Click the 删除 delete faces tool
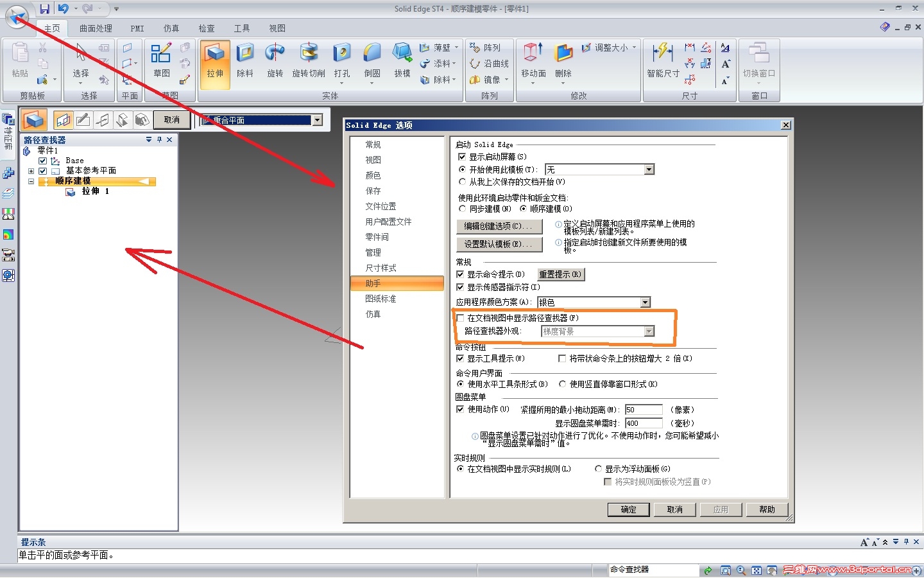 pyautogui.click(x=563, y=62)
